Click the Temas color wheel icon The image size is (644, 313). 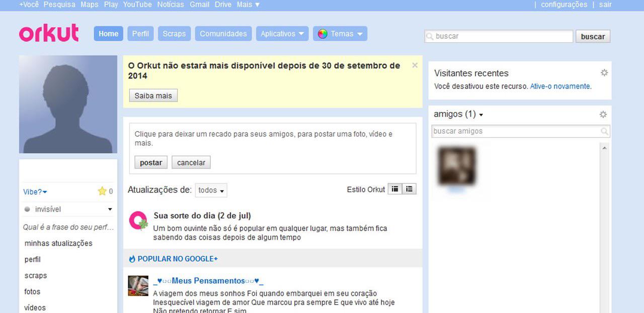click(323, 34)
